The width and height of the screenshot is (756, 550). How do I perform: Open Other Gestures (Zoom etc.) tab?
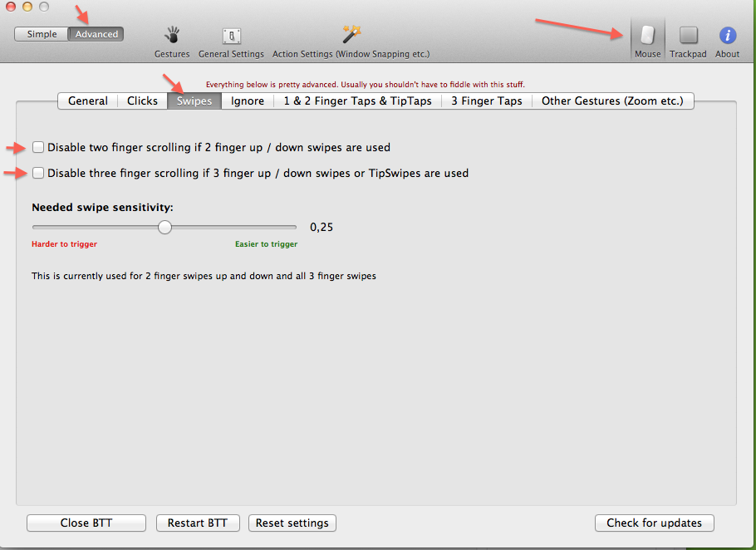point(612,101)
